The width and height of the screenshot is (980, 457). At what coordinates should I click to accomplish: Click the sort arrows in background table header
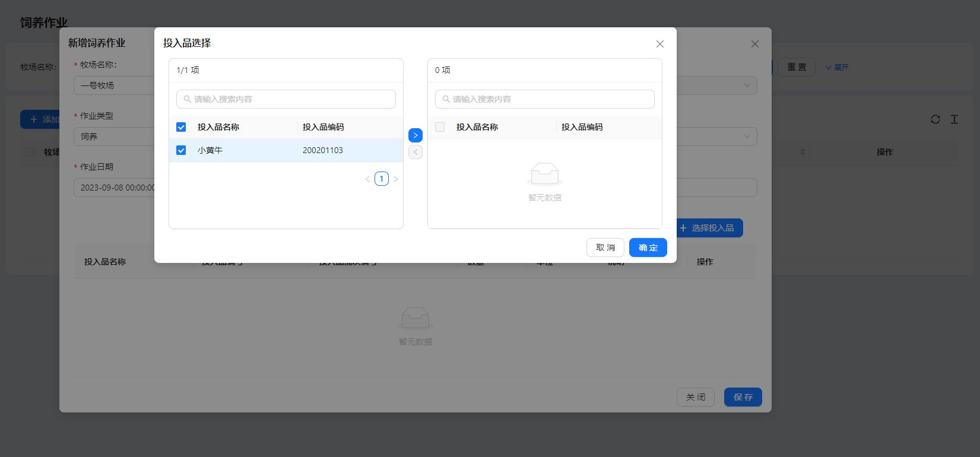coord(803,152)
